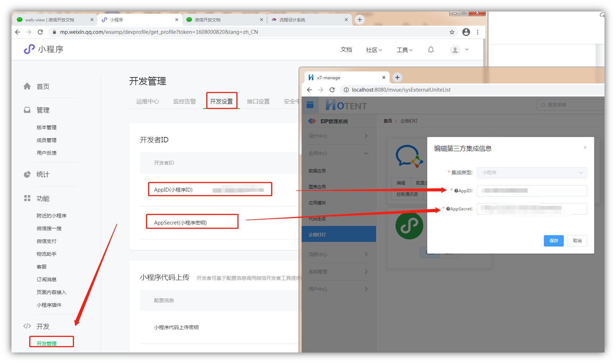Expand 流程中心 menu in EIP sidebar
Viewport: 616px width, 364px height.
tap(338, 254)
